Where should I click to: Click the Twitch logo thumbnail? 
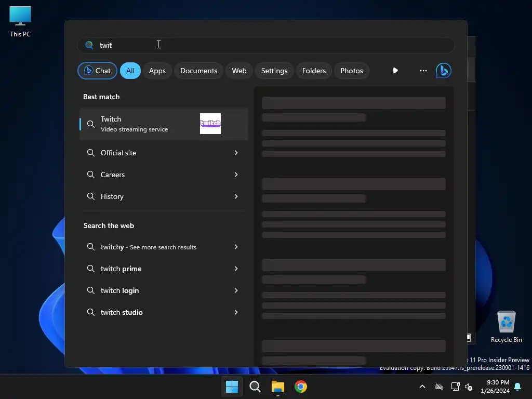point(210,124)
